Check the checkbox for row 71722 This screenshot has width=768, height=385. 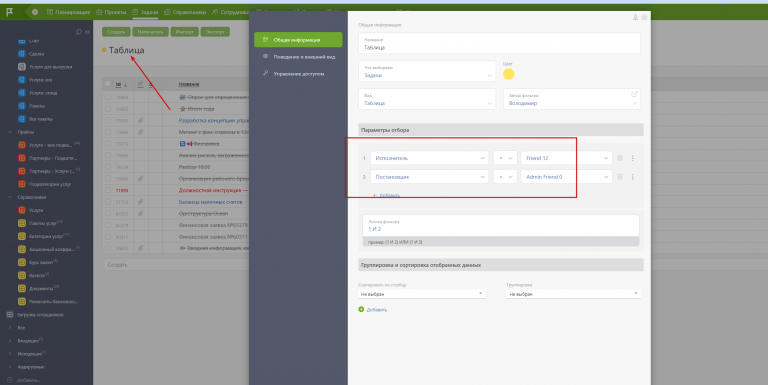pos(108,202)
